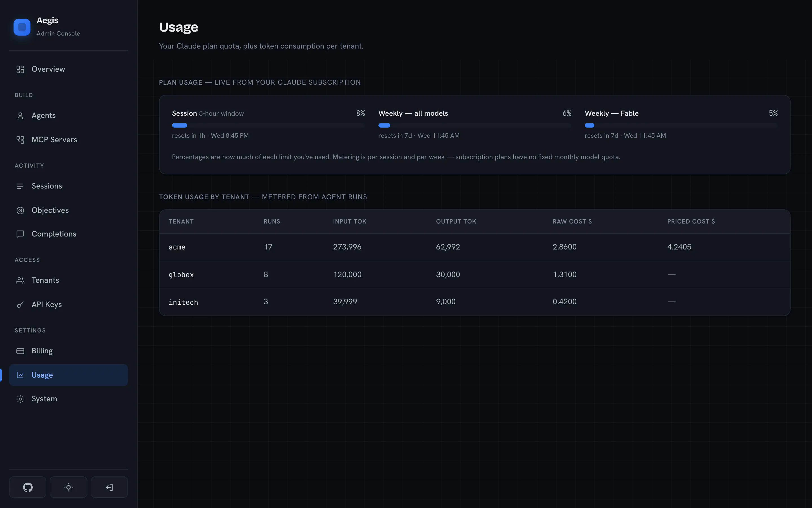Click the Aegis blue logo icon

22,27
